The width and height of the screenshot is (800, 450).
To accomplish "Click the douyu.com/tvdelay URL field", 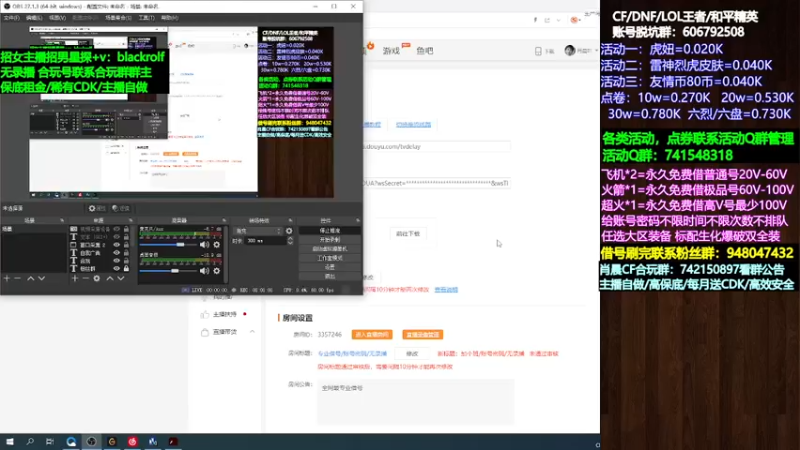I will click(436, 146).
